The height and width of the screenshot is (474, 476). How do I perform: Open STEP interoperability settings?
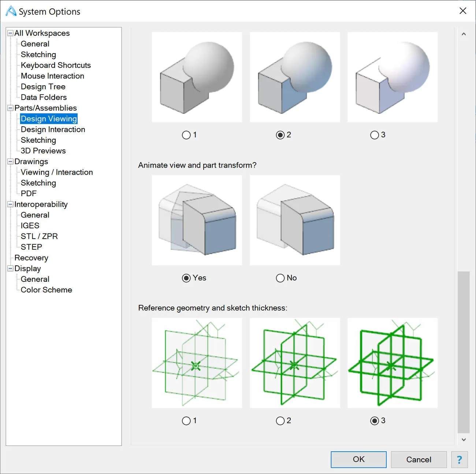point(31,247)
